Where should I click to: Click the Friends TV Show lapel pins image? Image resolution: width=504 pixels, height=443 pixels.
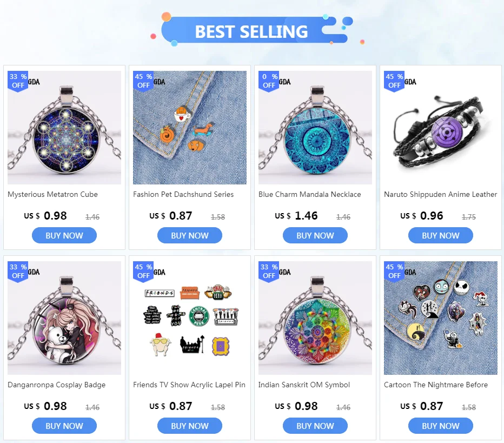click(190, 318)
